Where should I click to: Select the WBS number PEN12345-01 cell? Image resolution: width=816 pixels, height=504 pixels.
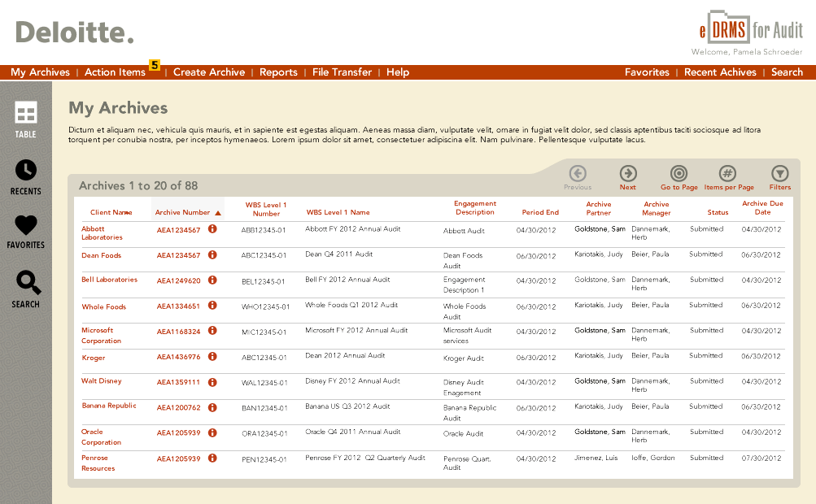point(264,459)
